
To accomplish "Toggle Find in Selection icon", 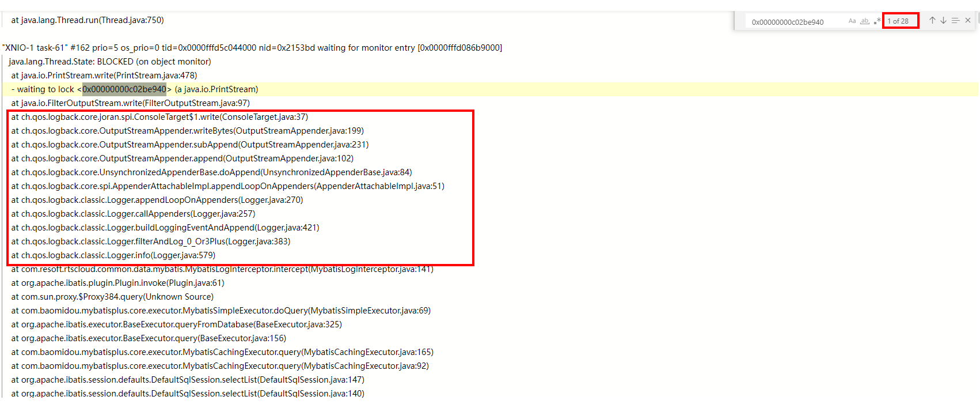I will [955, 21].
